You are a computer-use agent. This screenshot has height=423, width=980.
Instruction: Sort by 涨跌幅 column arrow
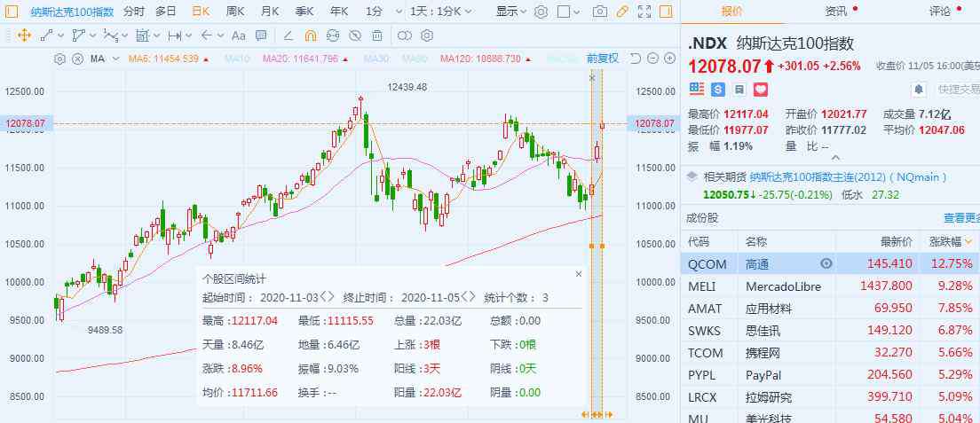(x=969, y=241)
